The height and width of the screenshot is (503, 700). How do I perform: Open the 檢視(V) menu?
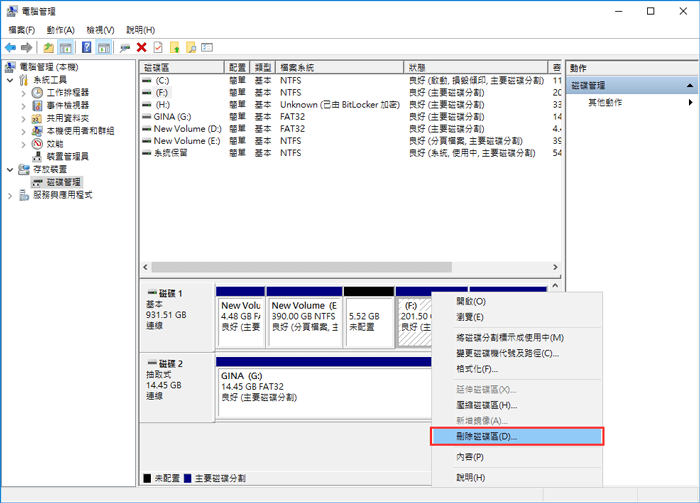tap(100, 30)
